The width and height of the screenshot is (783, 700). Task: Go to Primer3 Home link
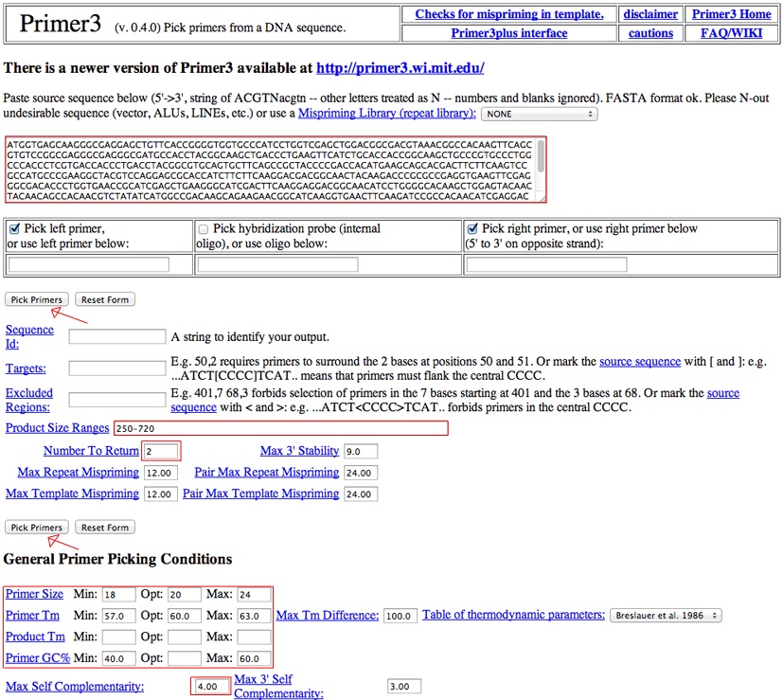pyautogui.click(x=731, y=14)
